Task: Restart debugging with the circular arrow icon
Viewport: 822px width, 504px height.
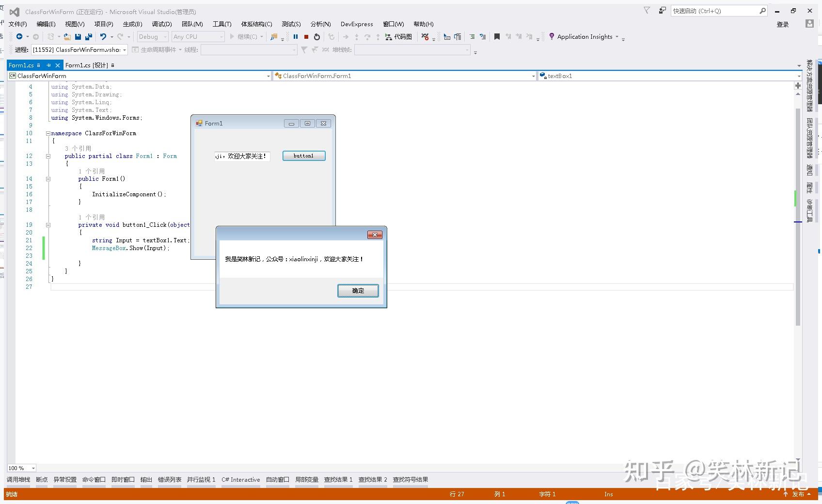Action: pyautogui.click(x=317, y=37)
